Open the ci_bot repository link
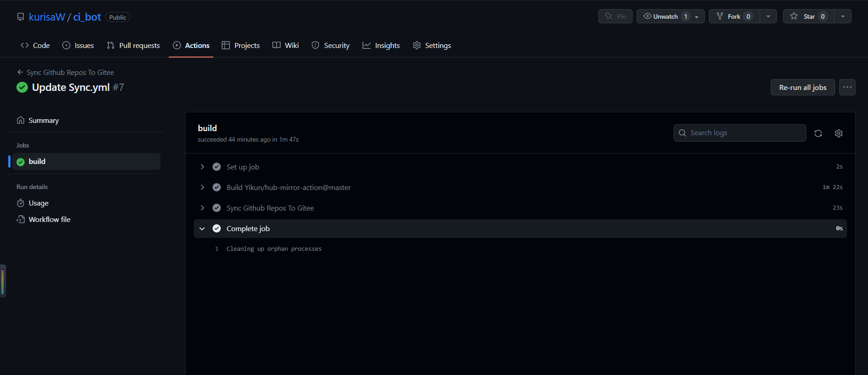This screenshot has width=868, height=375. [x=87, y=17]
